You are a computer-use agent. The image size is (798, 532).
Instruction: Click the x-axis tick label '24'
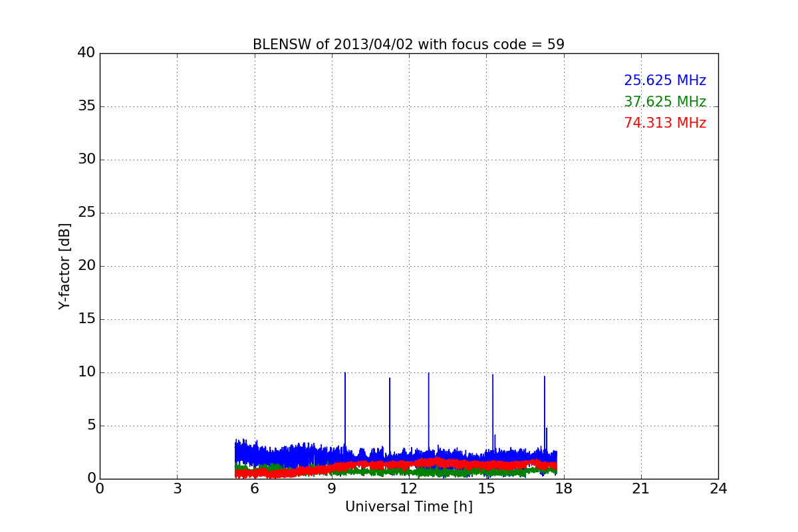[718, 489]
